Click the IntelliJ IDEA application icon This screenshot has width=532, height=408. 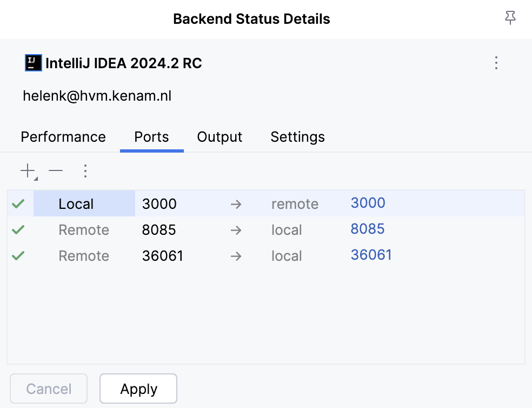point(32,63)
